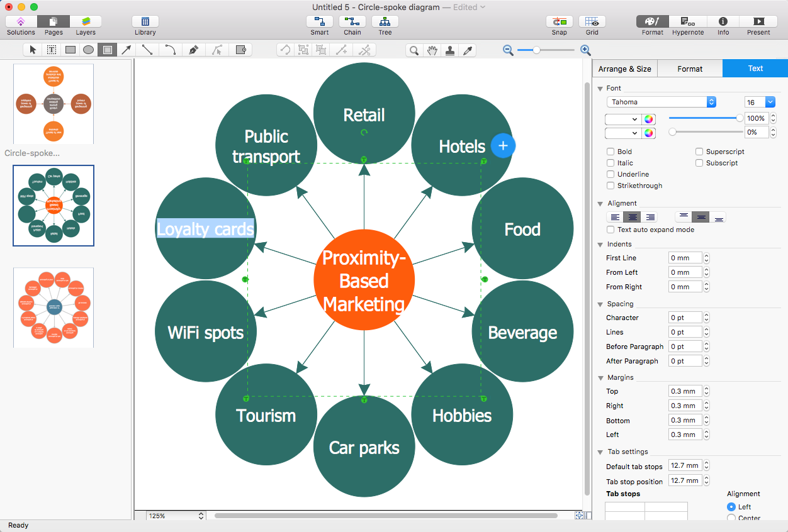Select the ellipse shape tool
Image resolution: width=788 pixels, height=532 pixels.
point(89,50)
